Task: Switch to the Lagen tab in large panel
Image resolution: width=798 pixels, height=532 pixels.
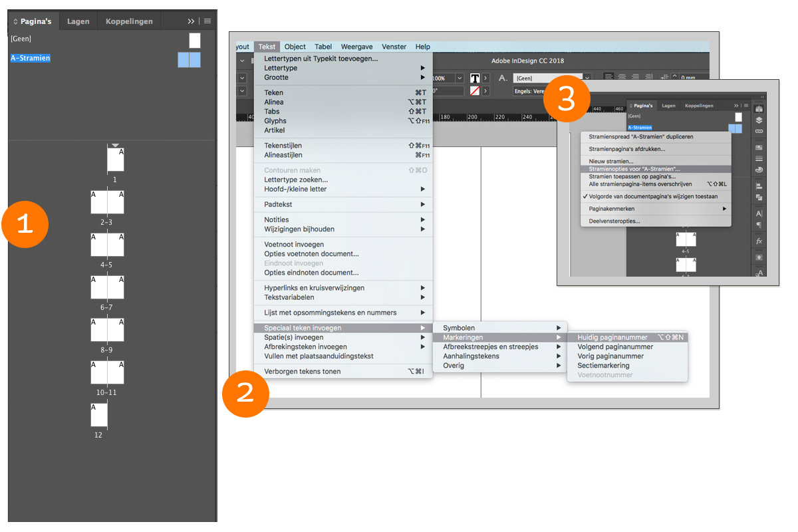Action: pos(78,21)
